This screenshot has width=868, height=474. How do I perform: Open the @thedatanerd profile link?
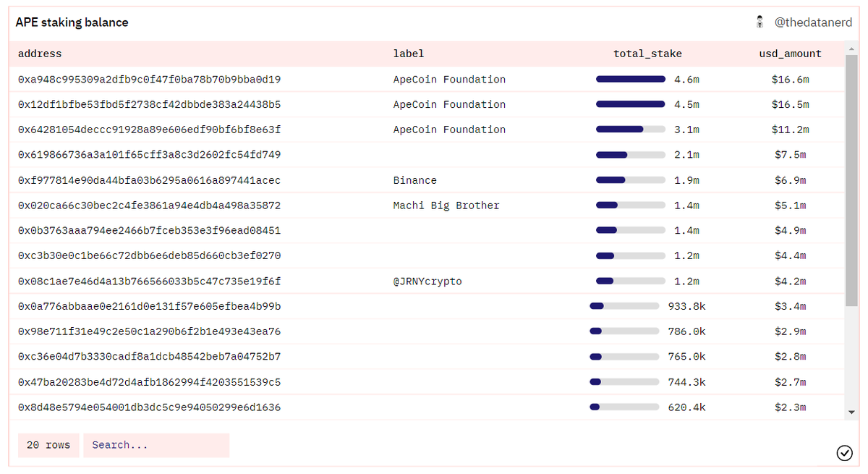pyautogui.click(x=813, y=22)
